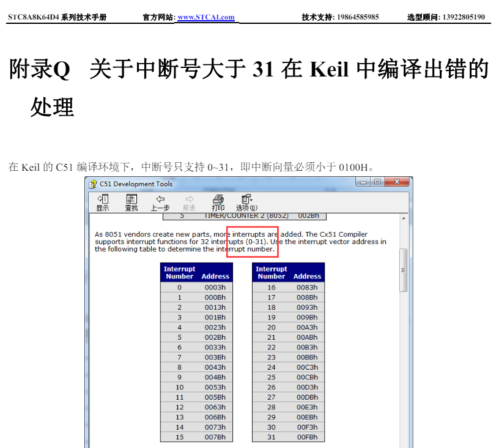Viewport: 496px width, 448px height.
Task: Click the STC8A8K64D4 系列技术手册 header text
Action: [57, 17]
